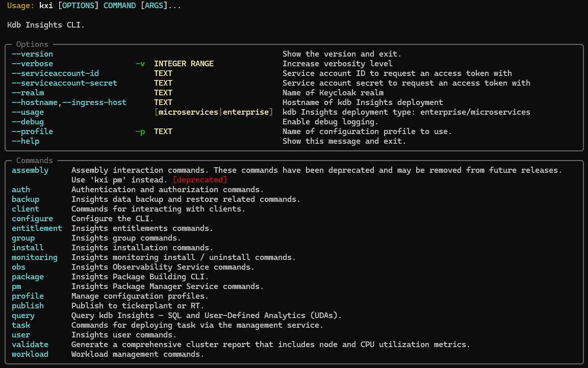Click the client command name
The width and height of the screenshot is (588, 368).
25,209
